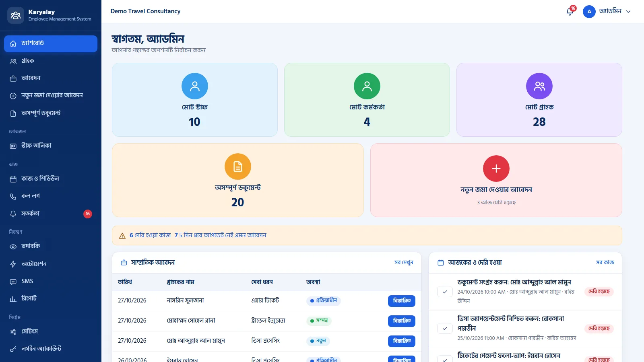644x362 pixels.
Task: Click বিস্তারিত for মোঃ আব্দুল্লাহ আল মামুন row
Action: coord(402,341)
